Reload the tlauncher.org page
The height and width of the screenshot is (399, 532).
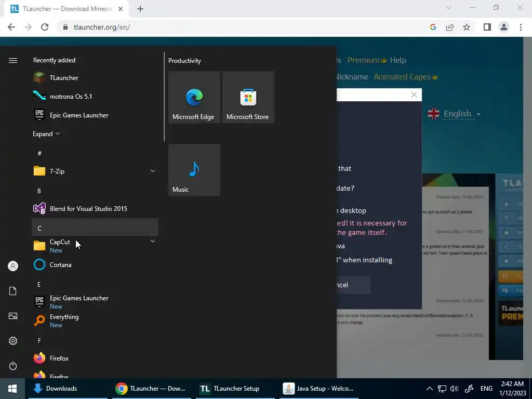[45, 27]
